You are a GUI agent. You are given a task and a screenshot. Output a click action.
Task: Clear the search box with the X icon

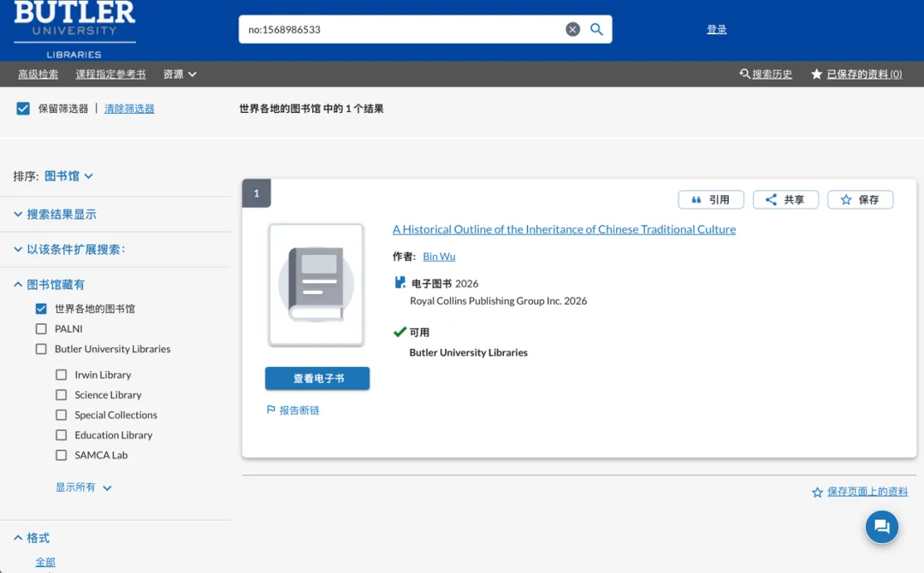pos(572,29)
